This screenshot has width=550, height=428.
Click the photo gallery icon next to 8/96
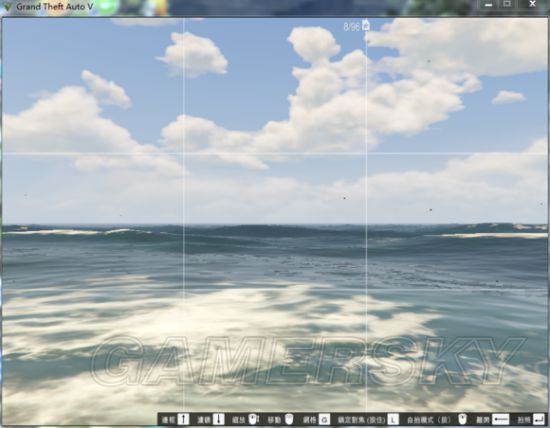click(366, 26)
